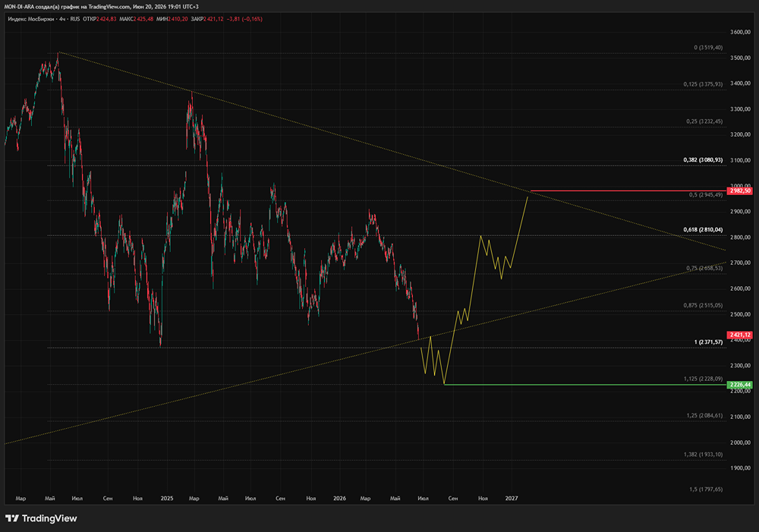Click the 2027 label on time axis

pos(512,498)
